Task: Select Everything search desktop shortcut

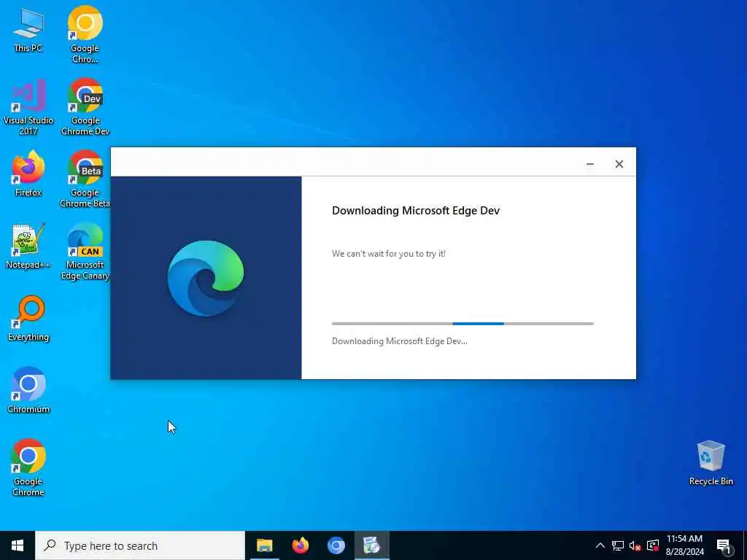Action: (x=28, y=319)
